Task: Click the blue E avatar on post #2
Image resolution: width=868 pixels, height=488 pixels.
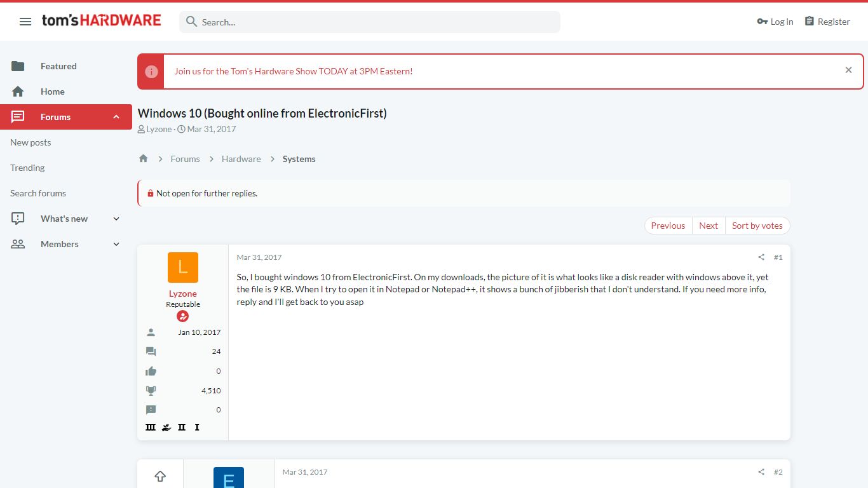Action: pos(229,477)
